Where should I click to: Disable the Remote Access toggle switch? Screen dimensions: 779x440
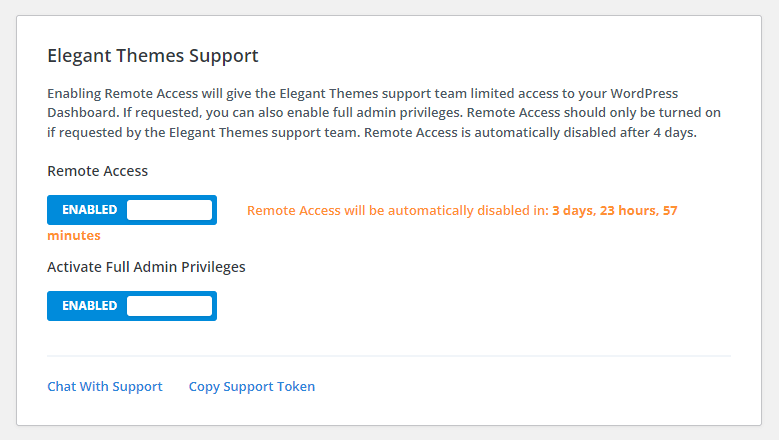[x=132, y=210]
